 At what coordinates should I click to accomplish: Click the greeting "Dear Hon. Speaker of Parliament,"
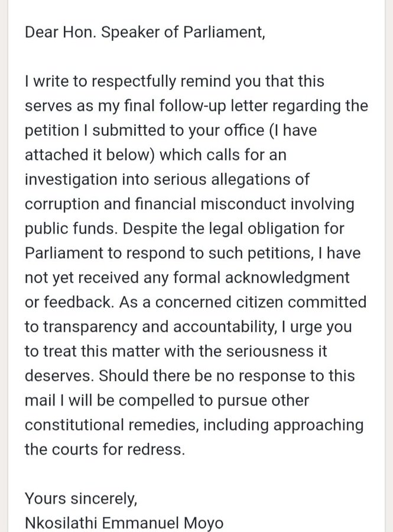pos(145,32)
